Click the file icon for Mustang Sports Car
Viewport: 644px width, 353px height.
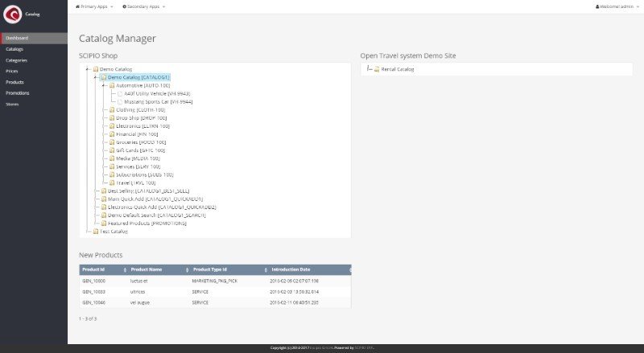coord(120,102)
